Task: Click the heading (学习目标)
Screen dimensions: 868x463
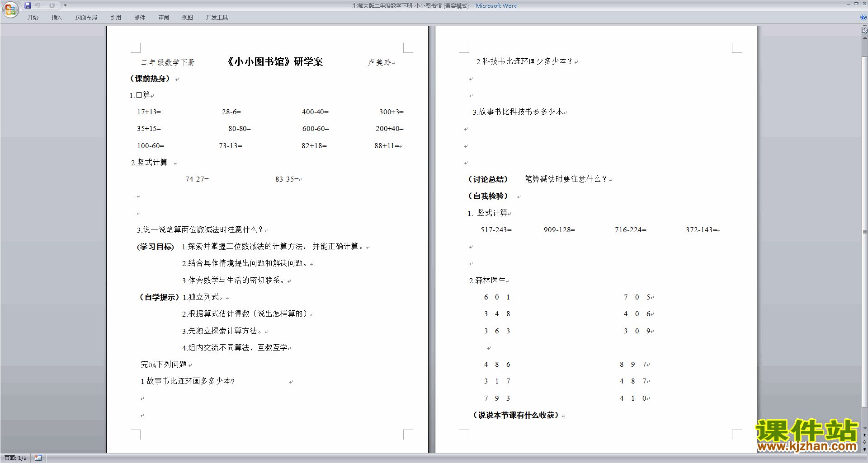Action: point(155,247)
